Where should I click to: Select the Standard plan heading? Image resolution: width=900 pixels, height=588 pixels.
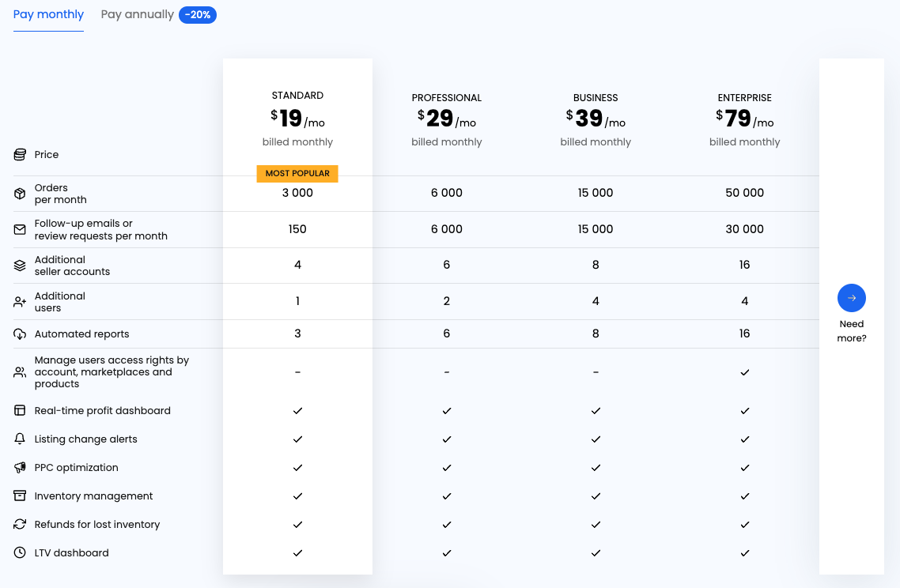tap(297, 96)
